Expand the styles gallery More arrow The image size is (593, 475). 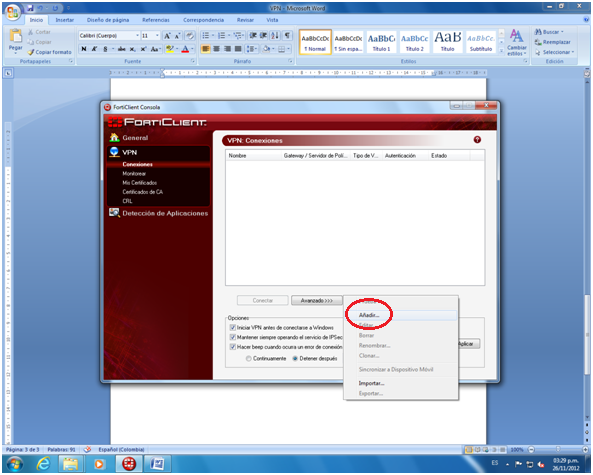tap(501, 51)
